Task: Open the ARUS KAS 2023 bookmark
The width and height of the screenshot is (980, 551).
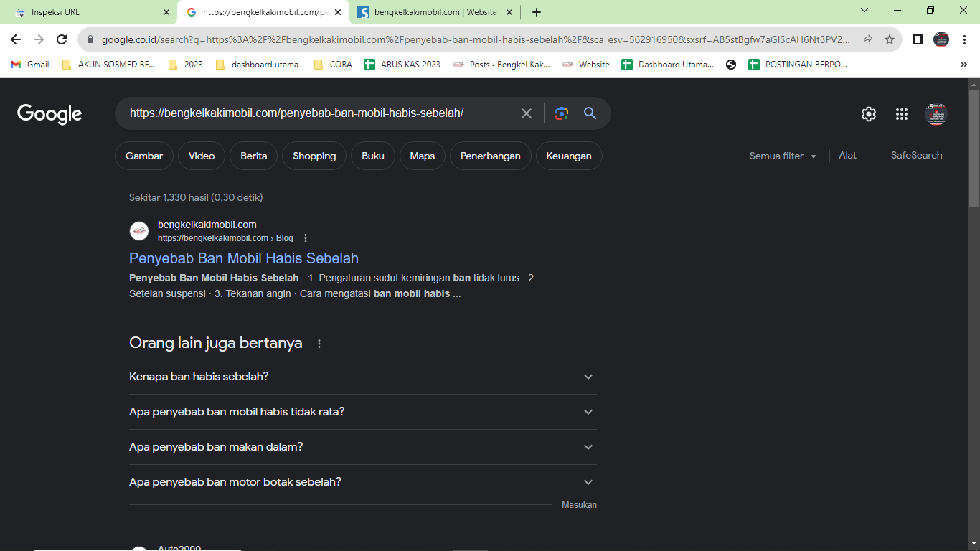Action: click(x=402, y=65)
